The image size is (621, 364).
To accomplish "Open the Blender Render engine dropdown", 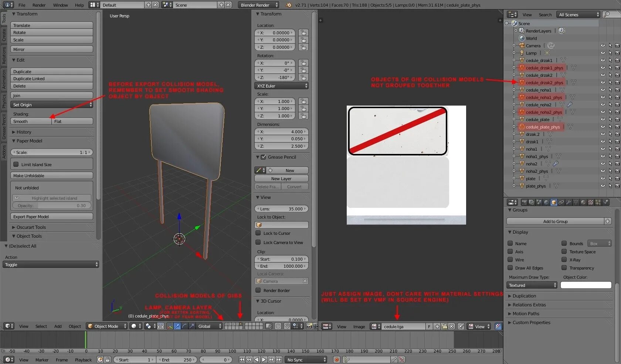I will tap(258, 5).
